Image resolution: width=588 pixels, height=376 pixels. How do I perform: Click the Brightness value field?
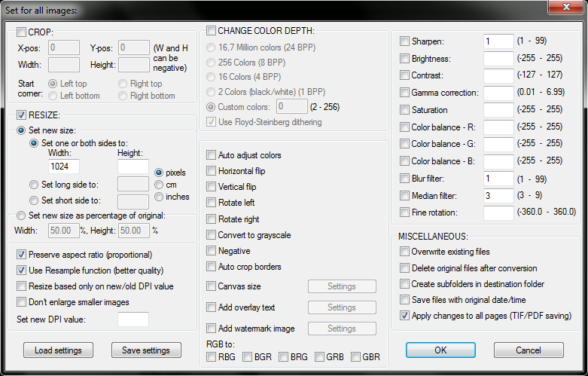pos(498,59)
